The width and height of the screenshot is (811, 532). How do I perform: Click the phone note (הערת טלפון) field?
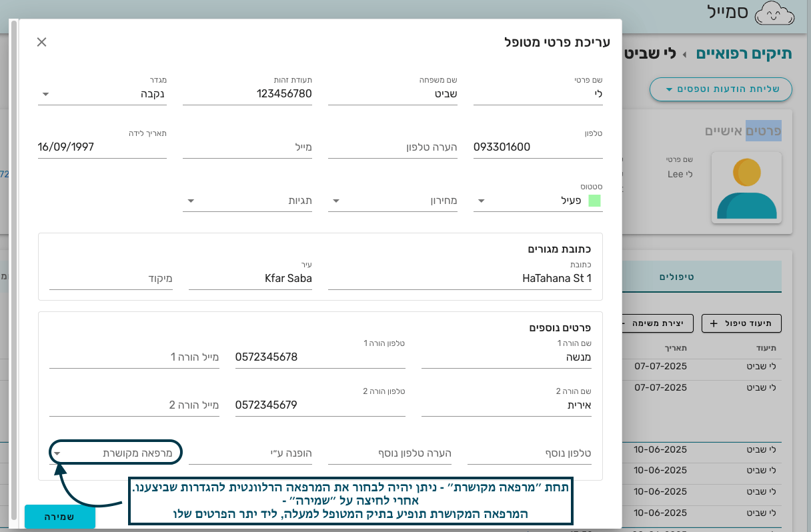coord(393,147)
